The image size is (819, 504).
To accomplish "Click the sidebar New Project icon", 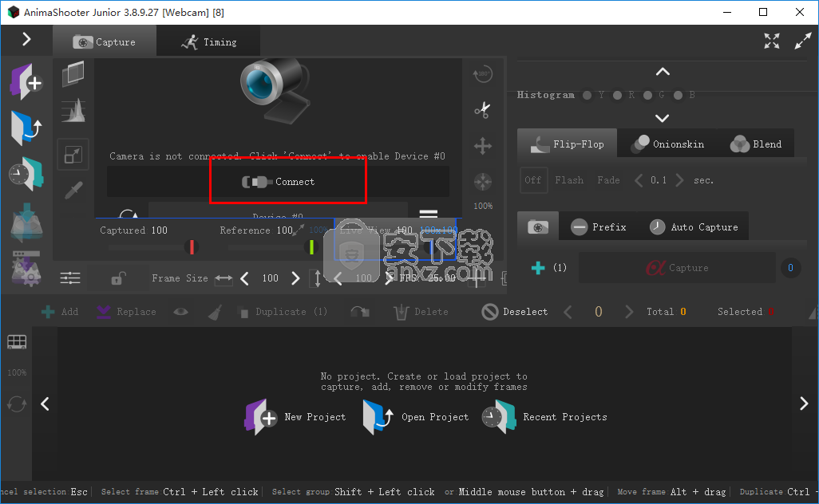I will point(26,82).
